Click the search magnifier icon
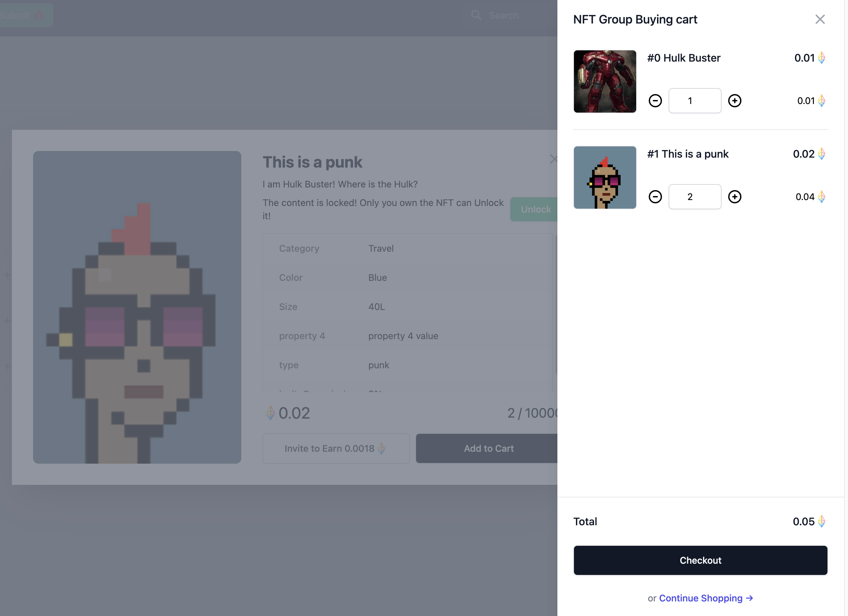This screenshot has width=848, height=616. [476, 15]
